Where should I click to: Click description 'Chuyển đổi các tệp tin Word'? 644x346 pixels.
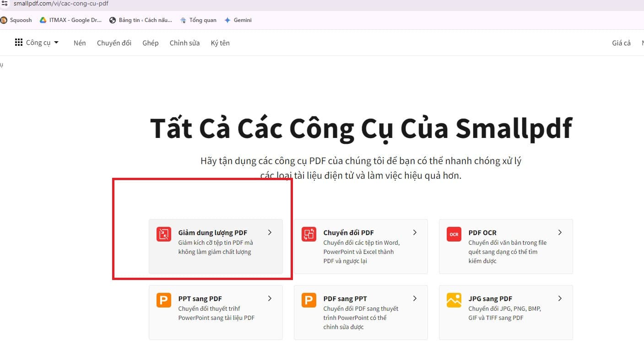pyautogui.click(x=361, y=252)
